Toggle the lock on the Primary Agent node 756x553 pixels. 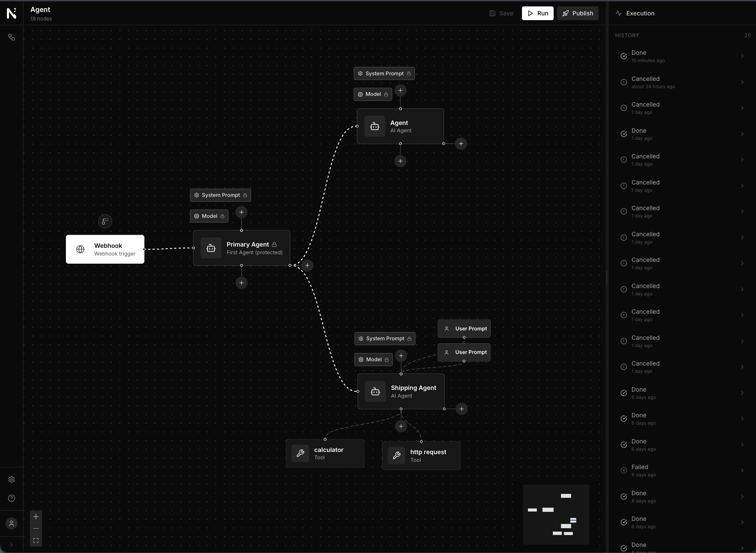pyautogui.click(x=273, y=244)
